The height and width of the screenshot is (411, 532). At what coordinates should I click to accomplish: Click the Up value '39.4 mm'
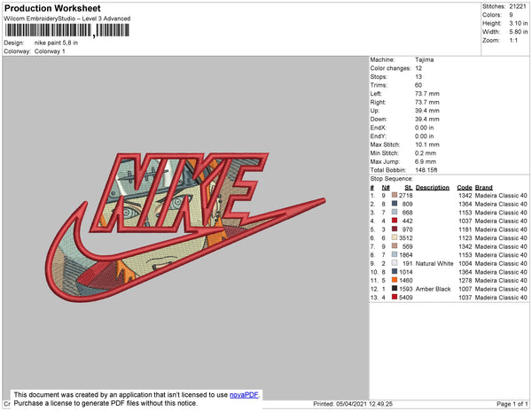426,111
